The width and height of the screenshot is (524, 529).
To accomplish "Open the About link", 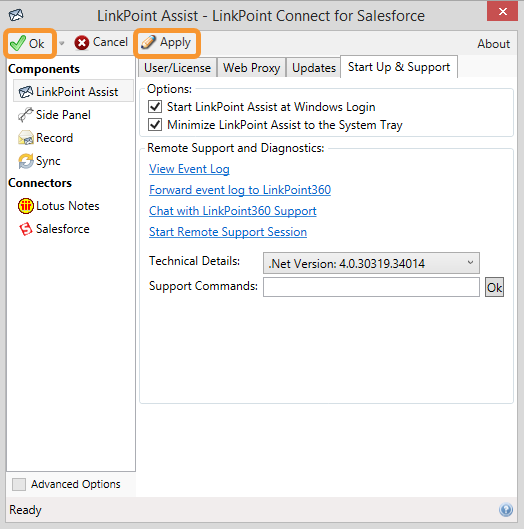I will 493,44.
